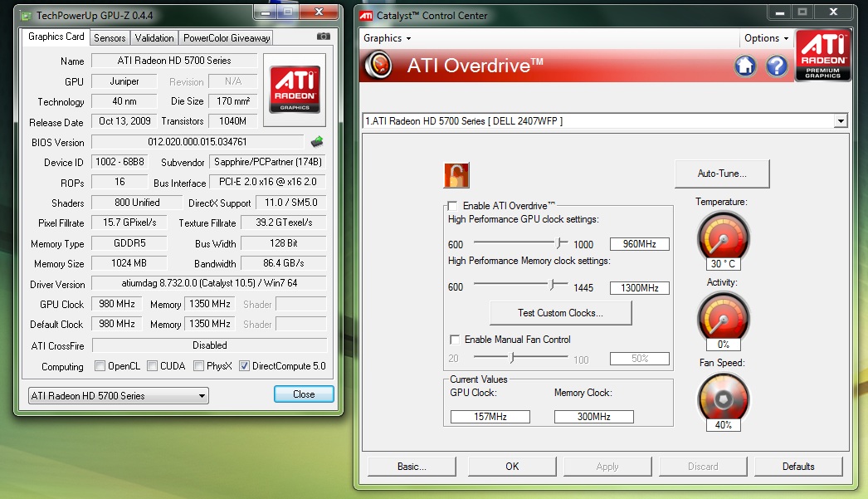Click the Driver Version field in GPU-Z

(x=209, y=283)
